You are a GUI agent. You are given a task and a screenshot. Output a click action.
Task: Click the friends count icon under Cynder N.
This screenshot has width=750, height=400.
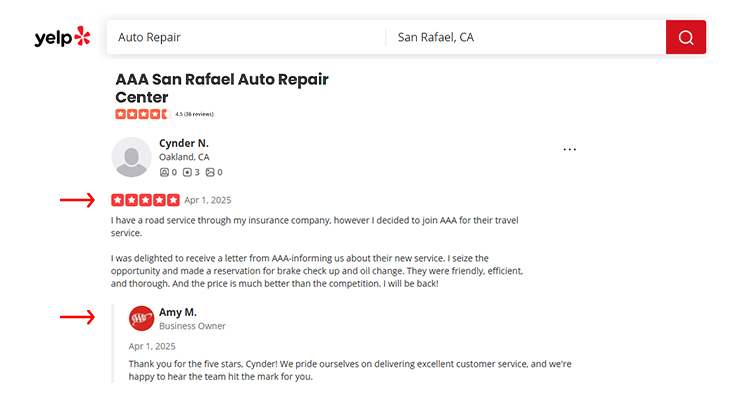pos(164,172)
